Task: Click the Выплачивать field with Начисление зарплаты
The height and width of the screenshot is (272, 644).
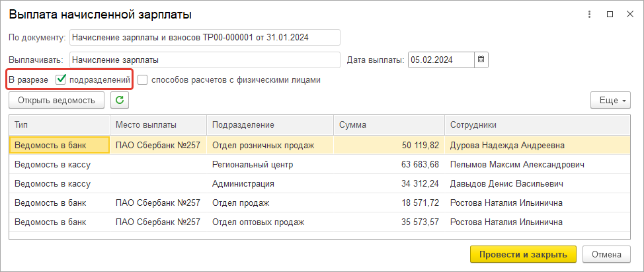Action: coord(205,60)
